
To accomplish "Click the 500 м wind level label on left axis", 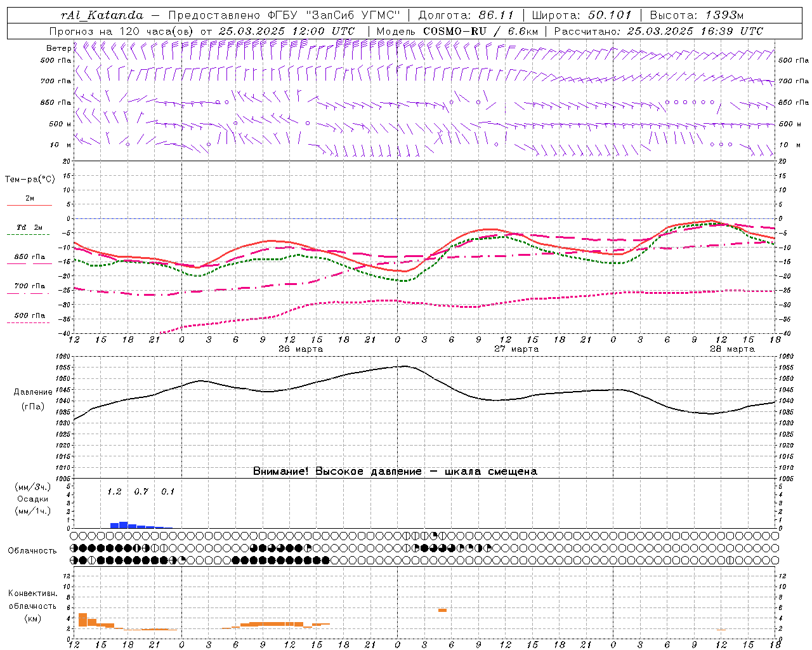I will (60, 124).
